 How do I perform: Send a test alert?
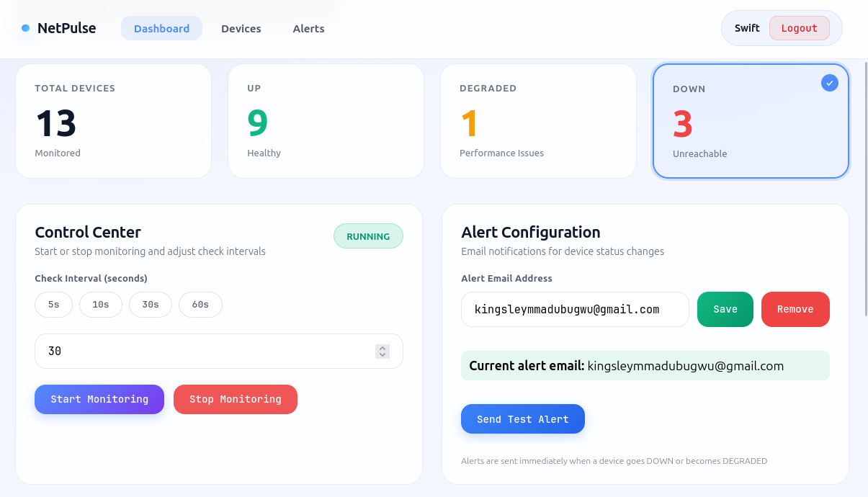pyautogui.click(x=523, y=419)
